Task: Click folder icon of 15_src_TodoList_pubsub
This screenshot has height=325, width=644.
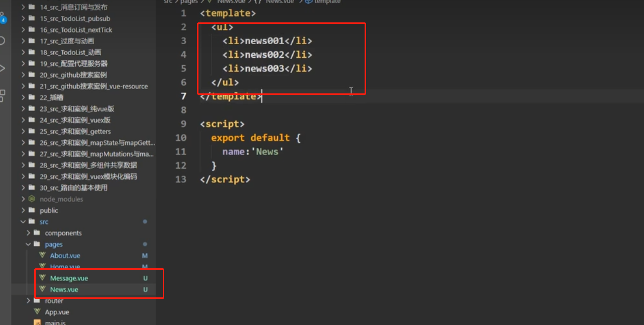Action: tap(32, 19)
